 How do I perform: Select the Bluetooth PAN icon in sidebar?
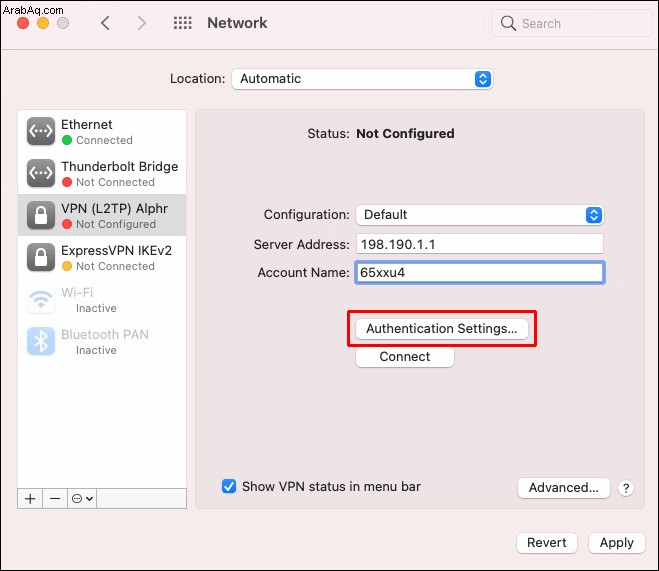pyautogui.click(x=41, y=341)
